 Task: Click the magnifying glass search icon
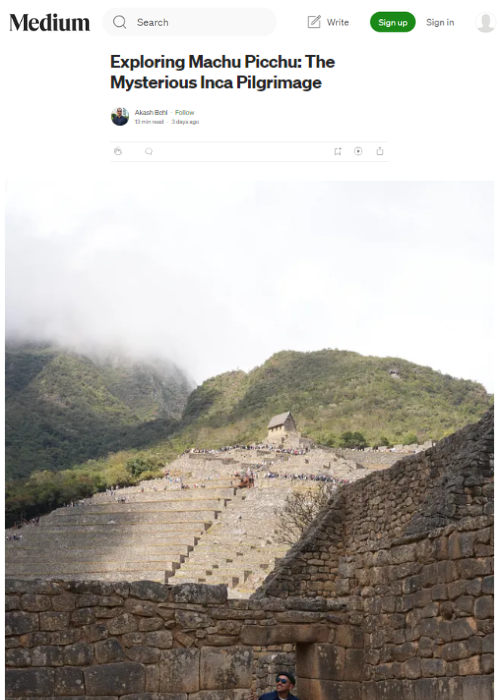[120, 22]
